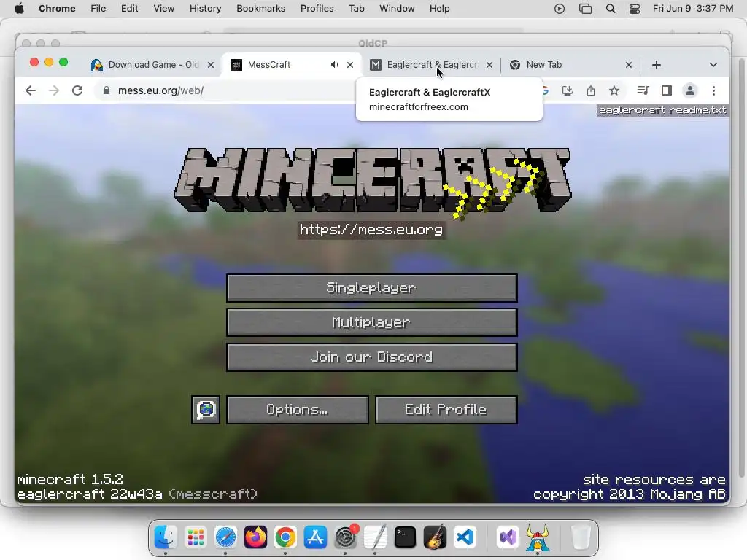This screenshot has width=747, height=560.
Task: Open Finder from the dock
Action: [x=166, y=537]
